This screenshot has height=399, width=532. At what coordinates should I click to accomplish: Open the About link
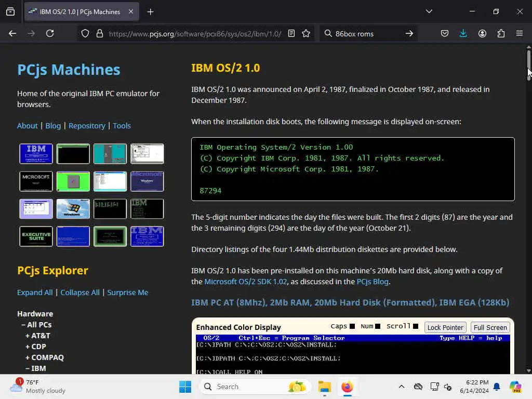point(27,126)
